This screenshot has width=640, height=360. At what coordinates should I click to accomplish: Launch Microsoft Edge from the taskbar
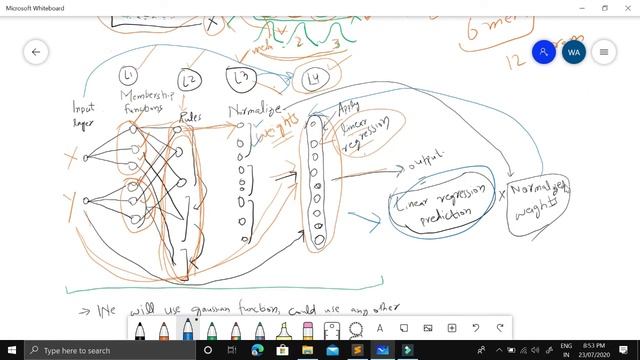click(258, 350)
